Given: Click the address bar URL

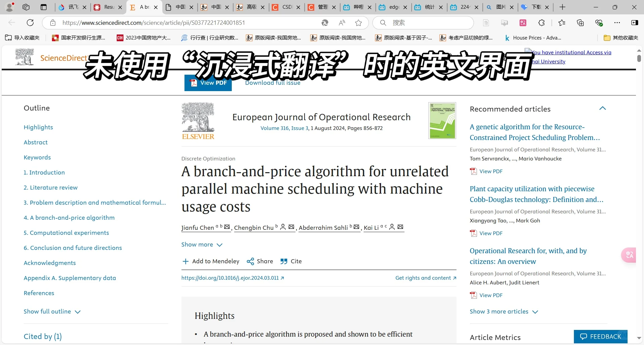Looking at the screenshot, I should (154, 23).
